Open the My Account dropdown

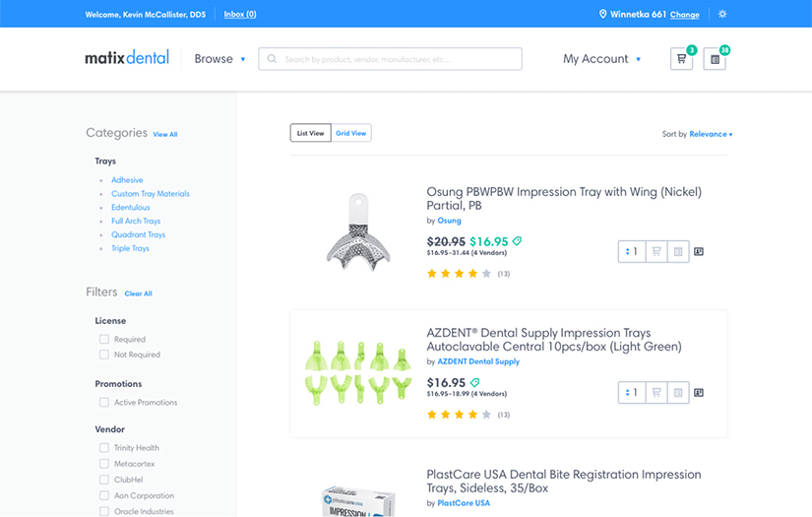pos(601,59)
